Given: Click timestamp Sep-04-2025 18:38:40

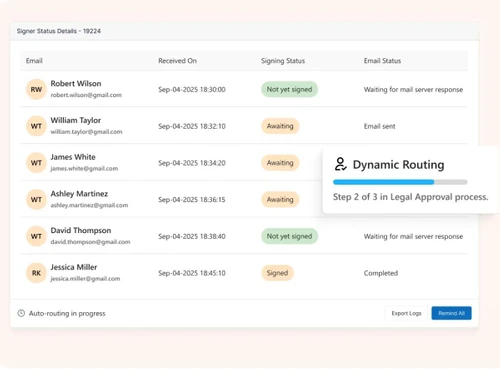Looking at the screenshot, I should [192, 236].
